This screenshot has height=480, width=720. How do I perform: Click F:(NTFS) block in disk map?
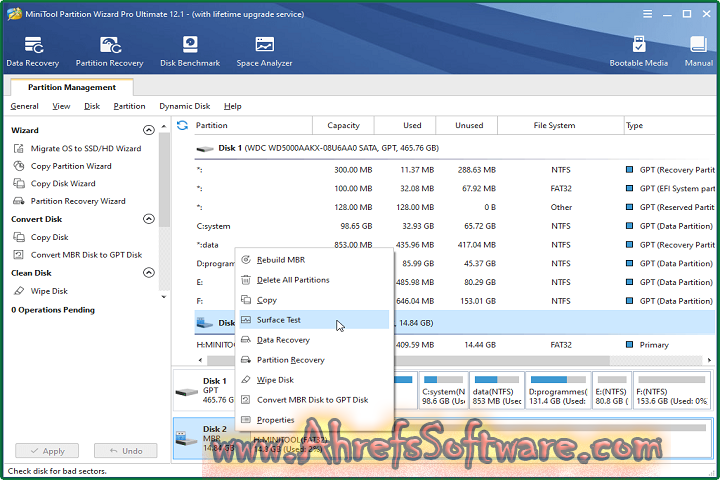[x=672, y=391]
